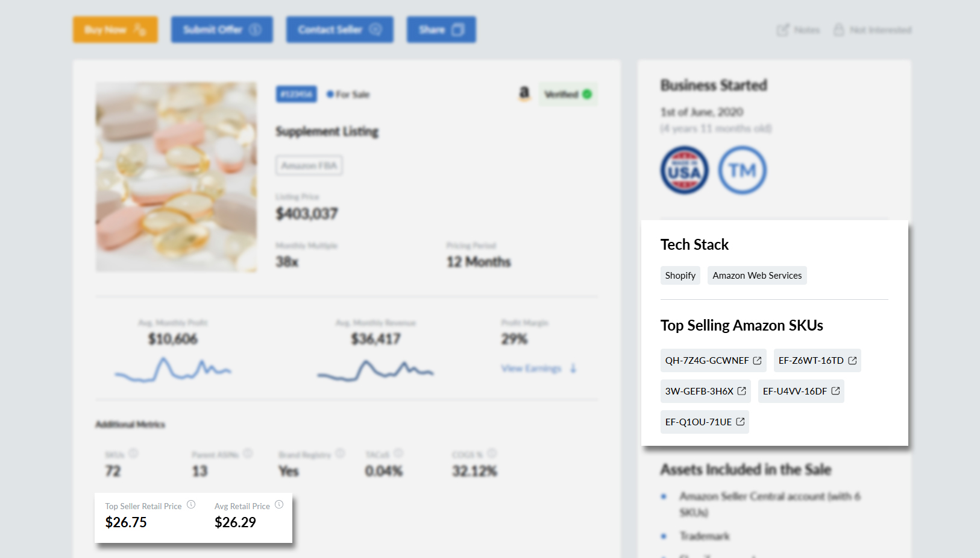Screen dimensions: 980x558
Task: Select the Shopify tech stack tag
Action: click(x=680, y=276)
